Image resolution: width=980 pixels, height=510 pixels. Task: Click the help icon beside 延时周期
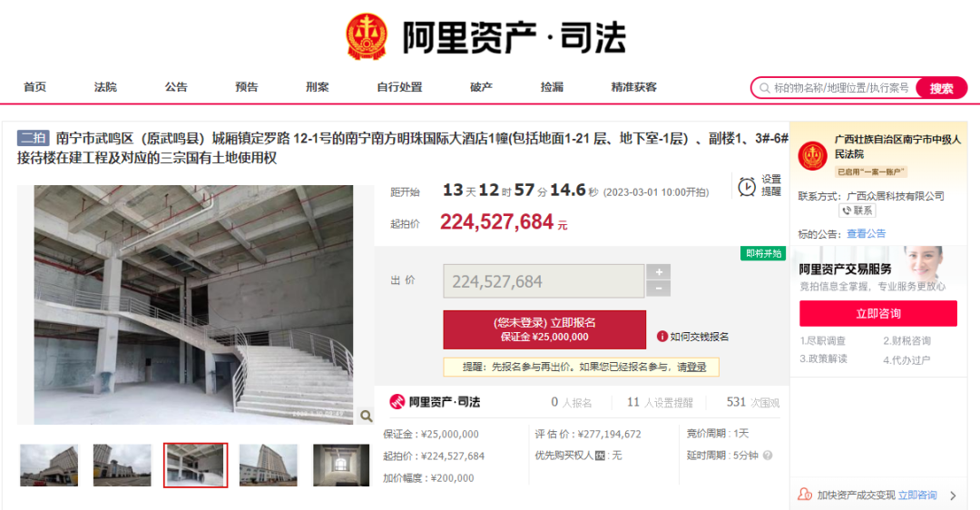pyautogui.click(x=768, y=455)
